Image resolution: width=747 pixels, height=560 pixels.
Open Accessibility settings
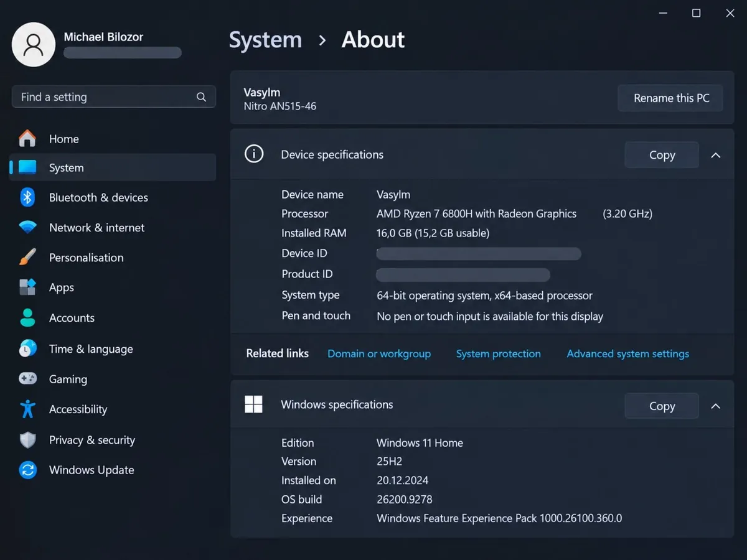113,409
